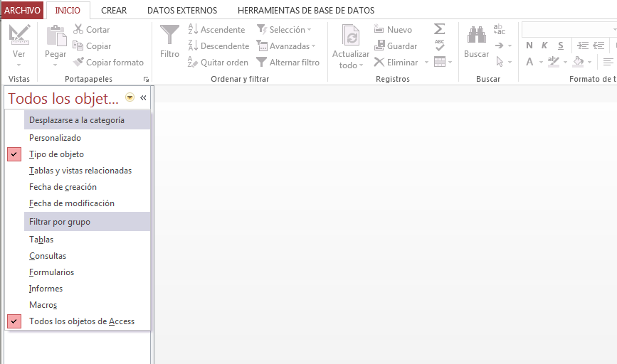Toggle bold N formatting button
This screenshot has width=617, height=364.
pos(529,45)
